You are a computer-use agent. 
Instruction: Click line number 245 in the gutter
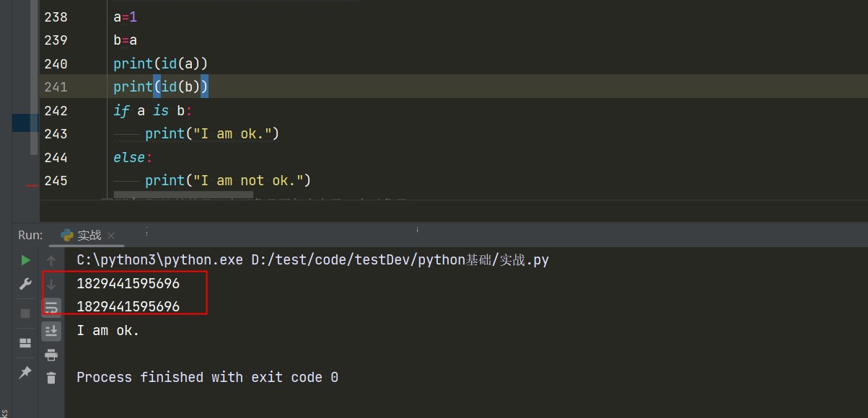pyautogui.click(x=56, y=180)
